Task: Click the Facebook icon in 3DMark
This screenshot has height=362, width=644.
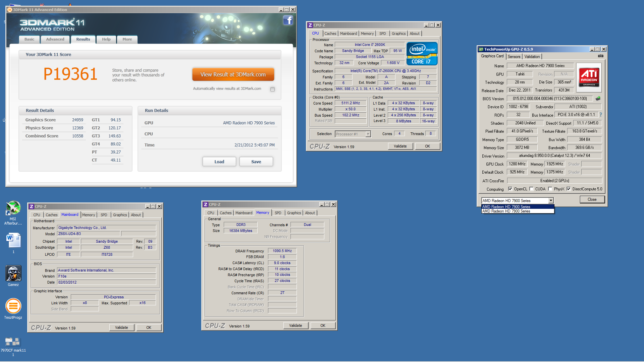Action: (288, 20)
